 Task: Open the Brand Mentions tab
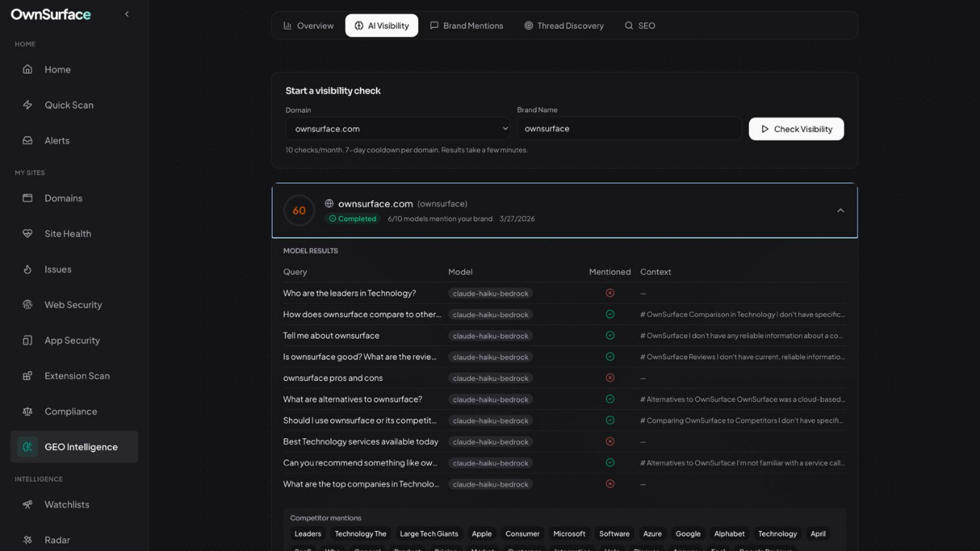click(466, 26)
